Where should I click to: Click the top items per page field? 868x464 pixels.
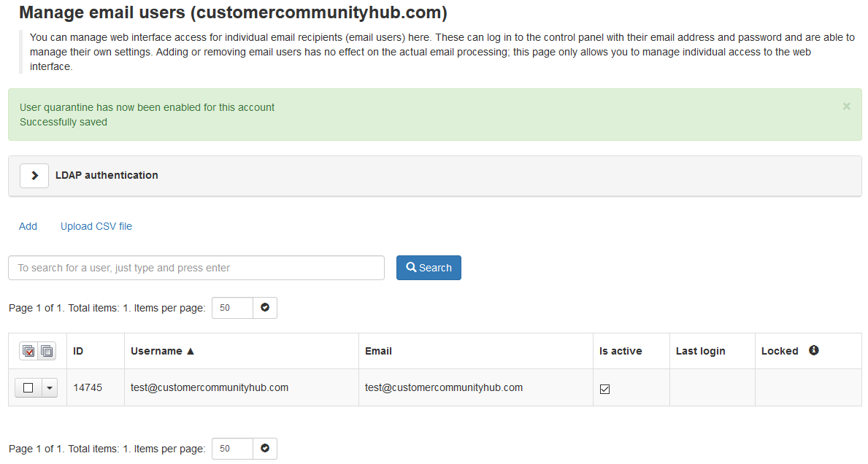[x=232, y=308]
